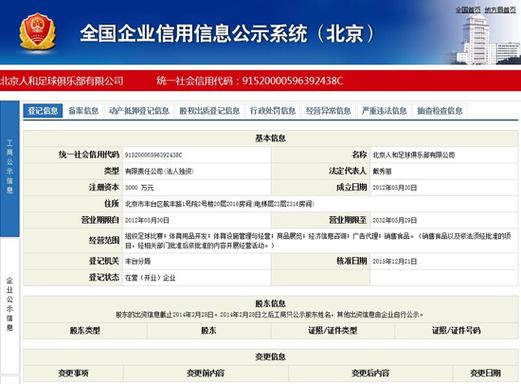This screenshot has height=384, width=521.
Task: Click the 变更前内容 column header
Action: tap(205, 373)
